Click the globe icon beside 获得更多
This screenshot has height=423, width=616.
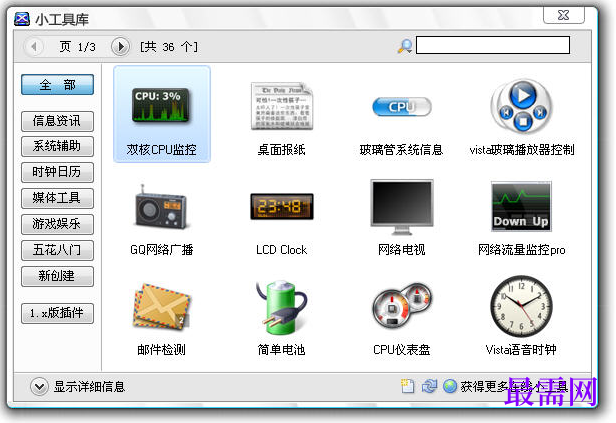click(x=450, y=386)
